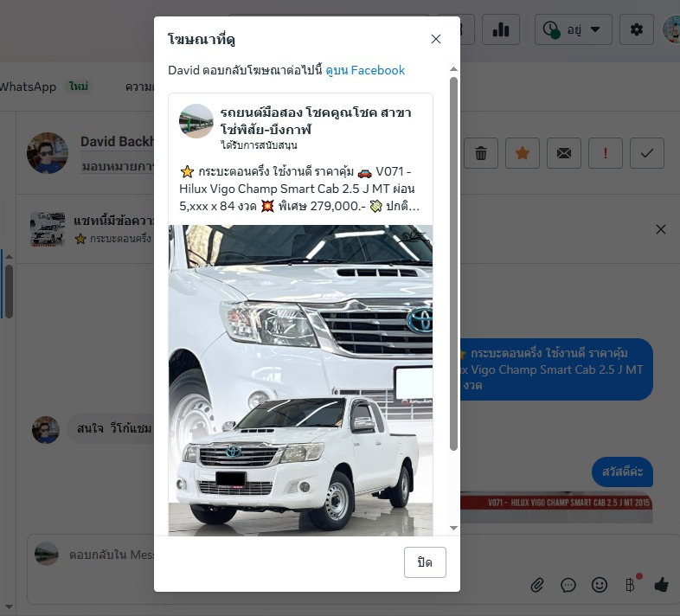Screen dimensions: 680x616
Task: Attach a file with paperclip icon
Action: [x=537, y=585]
